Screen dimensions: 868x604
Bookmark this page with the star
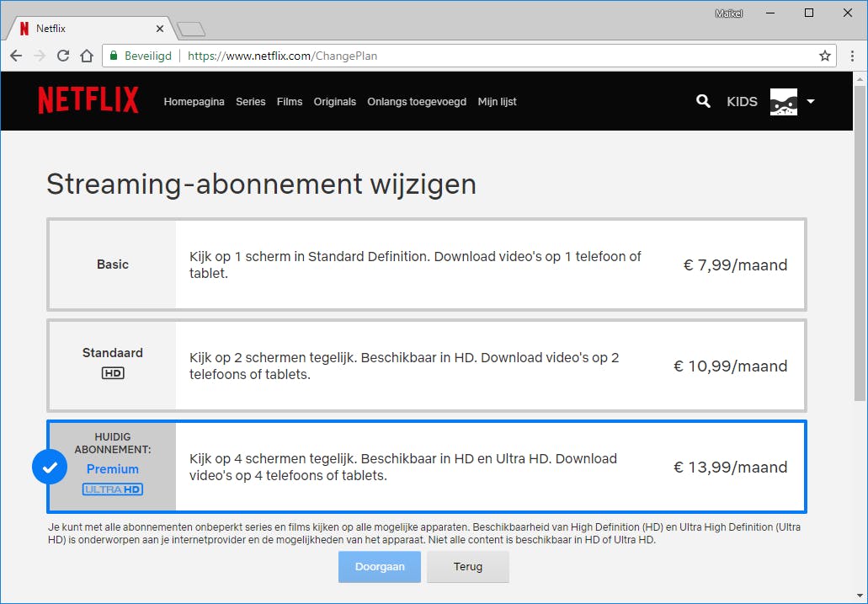tap(825, 56)
